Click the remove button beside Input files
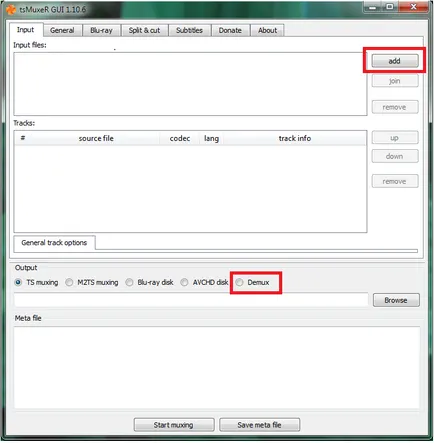This screenshot has height=443, width=434. click(395, 107)
